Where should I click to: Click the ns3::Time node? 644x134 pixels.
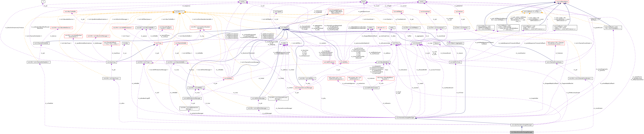click(x=395, y=43)
